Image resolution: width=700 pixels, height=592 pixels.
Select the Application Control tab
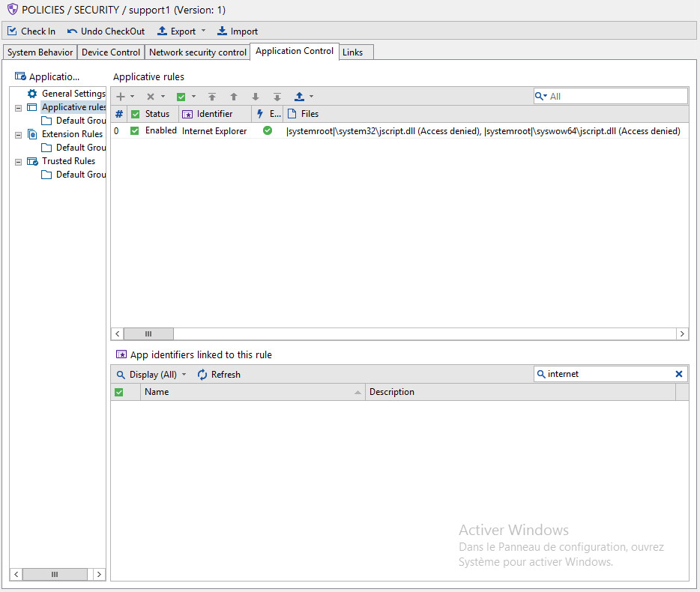click(x=295, y=51)
